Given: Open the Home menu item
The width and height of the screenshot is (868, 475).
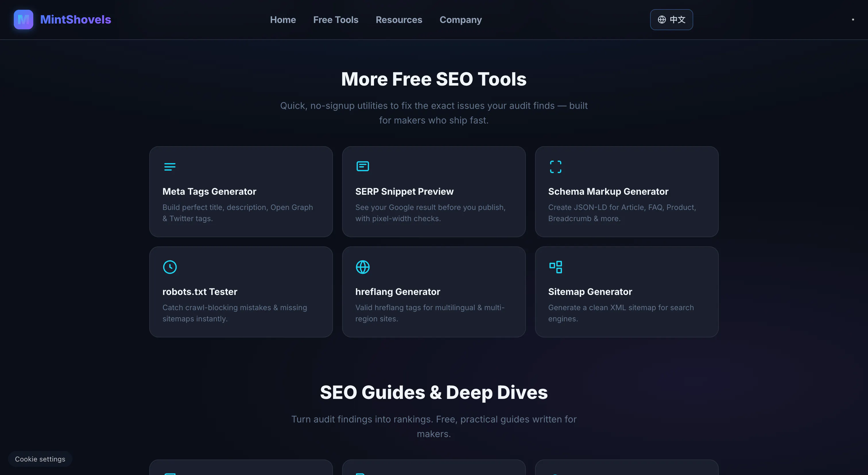Looking at the screenshot, I should 283,20.
